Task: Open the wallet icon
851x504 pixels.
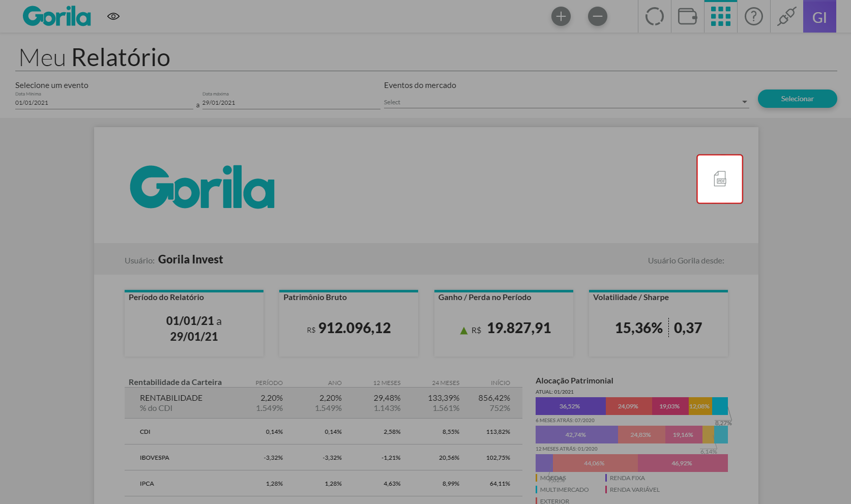Action: click(688, 16)
